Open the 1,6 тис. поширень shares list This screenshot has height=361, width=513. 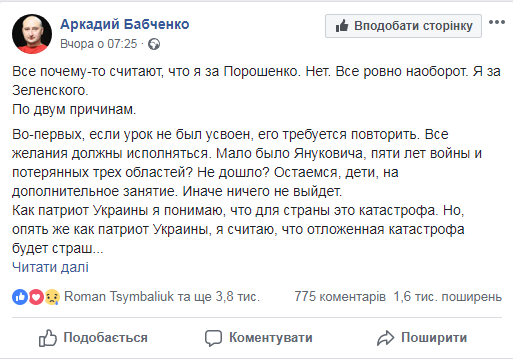pos(447,296)
